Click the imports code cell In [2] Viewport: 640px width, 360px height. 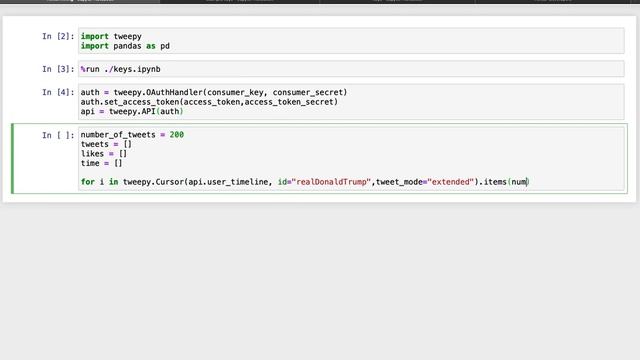(x=351, y=41)
